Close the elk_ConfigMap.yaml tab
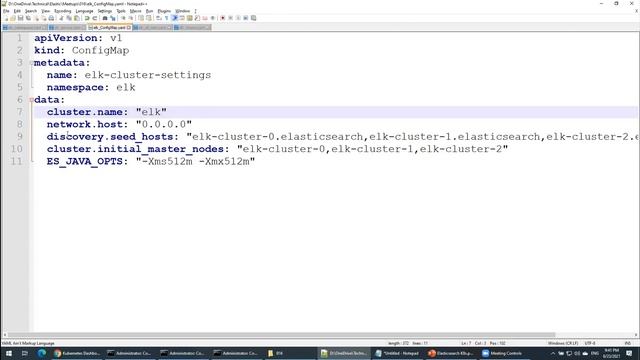This screenshot has height=360, width=640. point(129,27)
